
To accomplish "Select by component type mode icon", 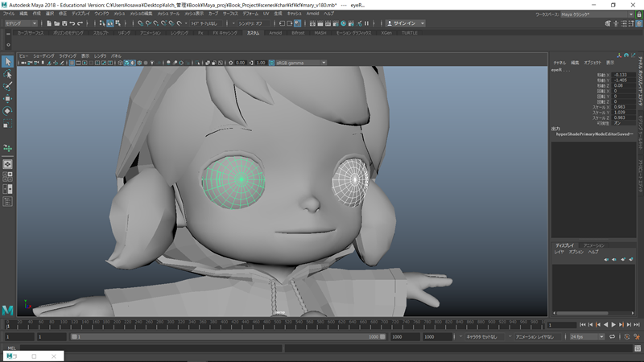I will pyautogui.click(x=118, y=23).
